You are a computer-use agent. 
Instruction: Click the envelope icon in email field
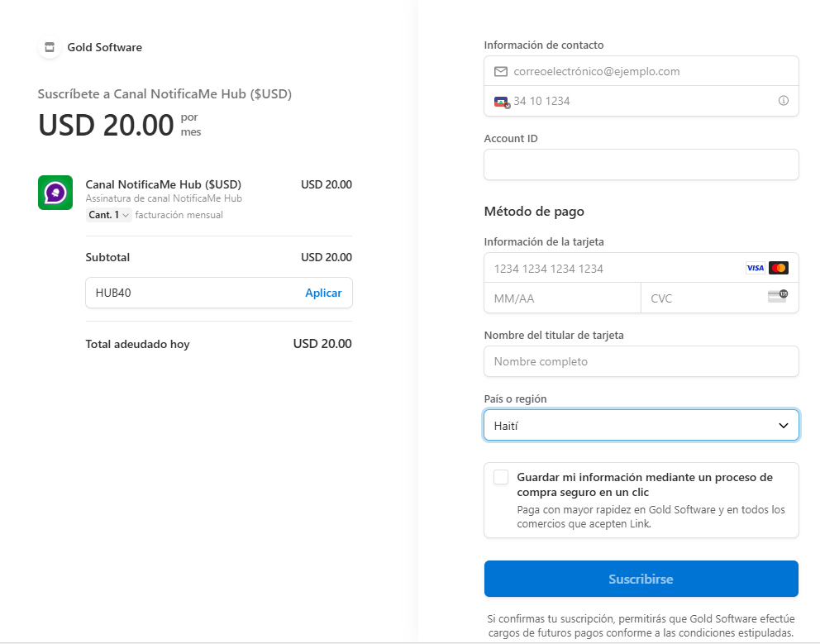pos(500,71)
